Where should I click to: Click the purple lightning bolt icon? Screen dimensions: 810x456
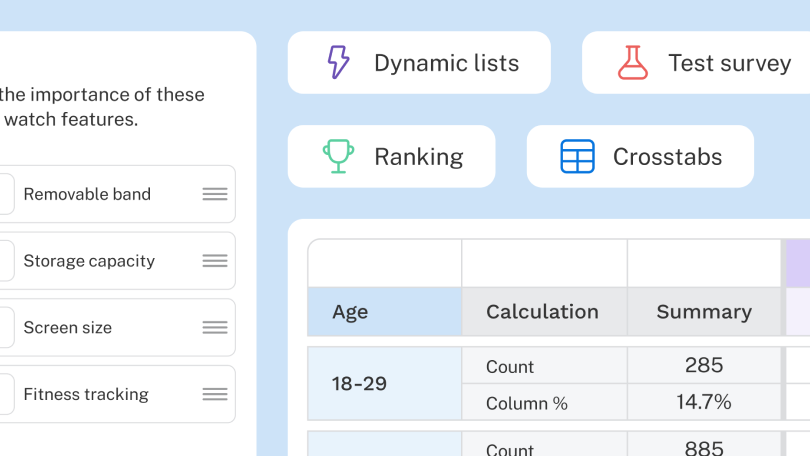tap(338, 62)
